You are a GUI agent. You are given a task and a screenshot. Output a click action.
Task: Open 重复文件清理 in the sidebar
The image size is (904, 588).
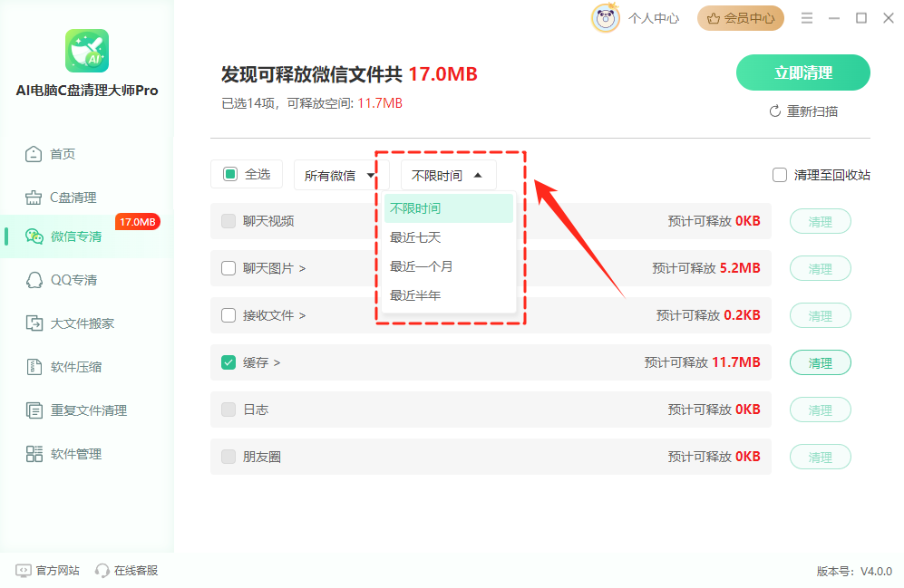(x=89, y=410)
